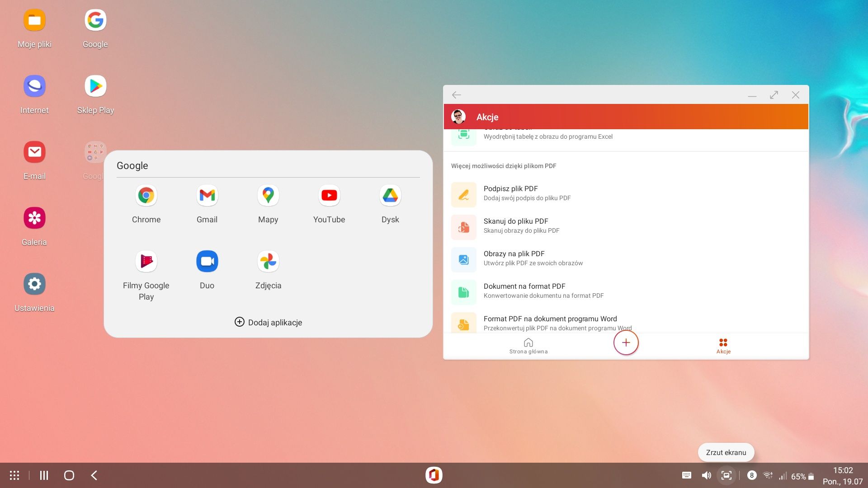Viewport: 868px width, 488px height.
Task: Open the apps grid in taskbar
Action: (14, 475)
